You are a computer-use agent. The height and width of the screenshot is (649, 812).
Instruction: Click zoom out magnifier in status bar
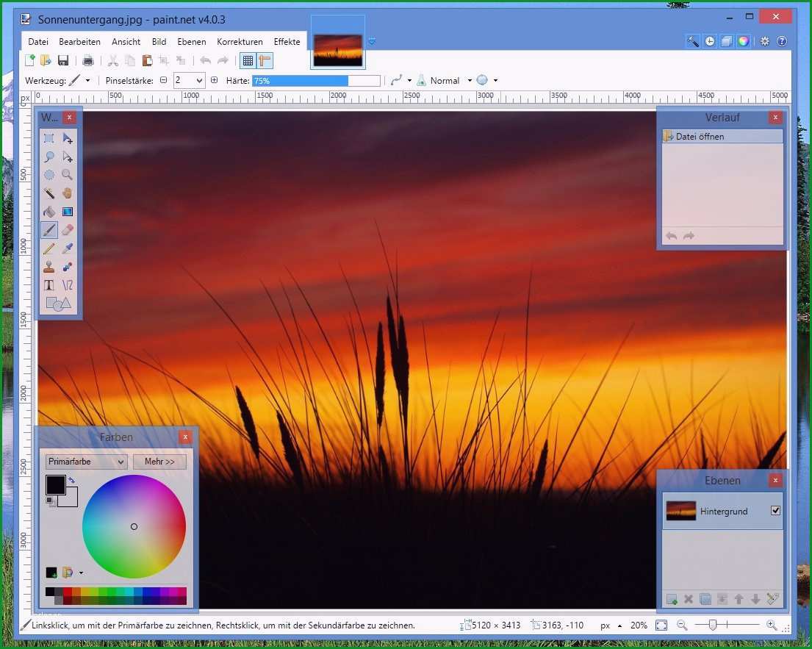click(x=682, y=625)
